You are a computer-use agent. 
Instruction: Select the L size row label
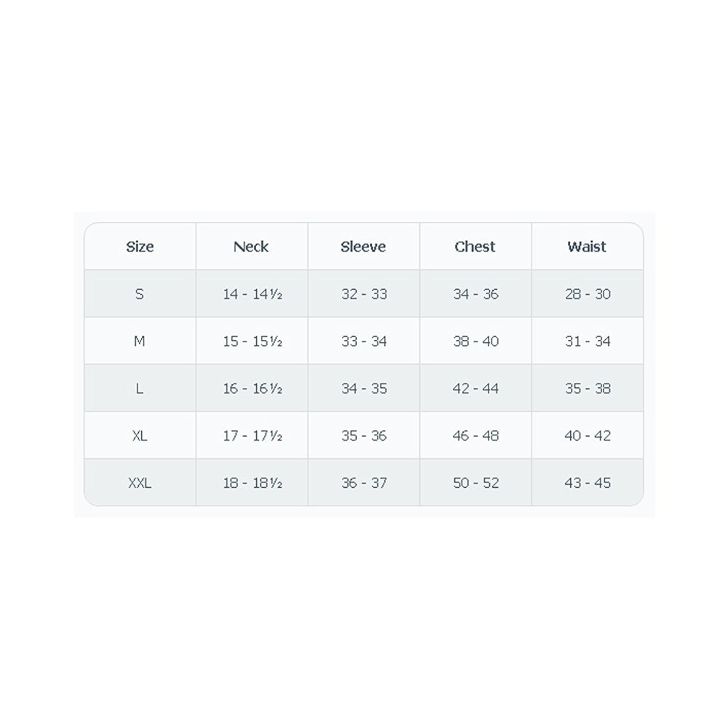point(140,388)
